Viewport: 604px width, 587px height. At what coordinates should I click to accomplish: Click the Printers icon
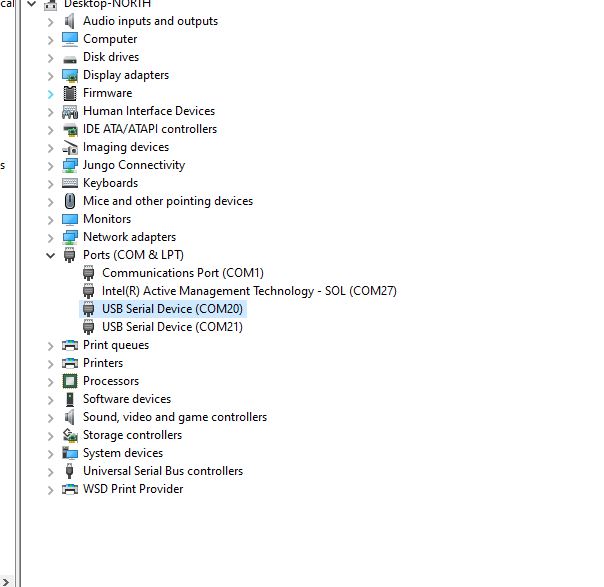pos(70,363)
